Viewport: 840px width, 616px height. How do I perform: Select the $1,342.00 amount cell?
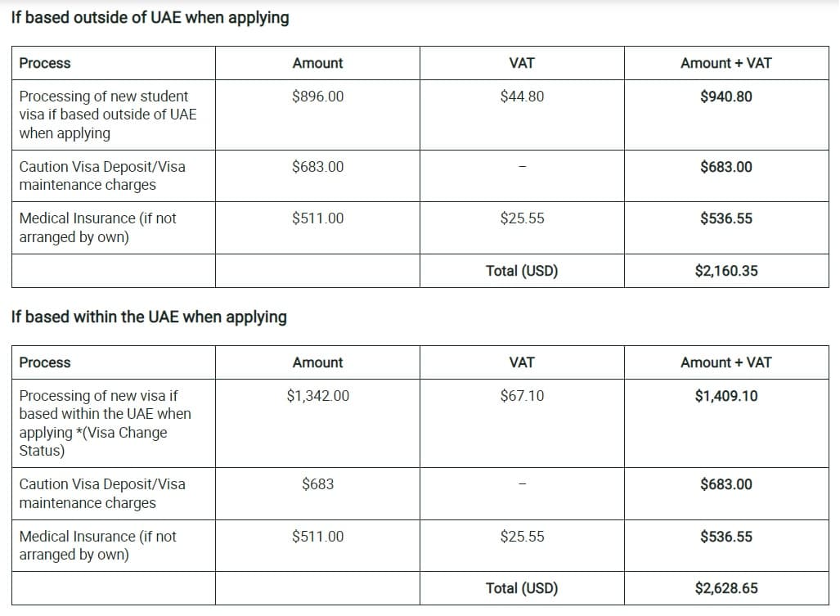(x=317, y=396)
